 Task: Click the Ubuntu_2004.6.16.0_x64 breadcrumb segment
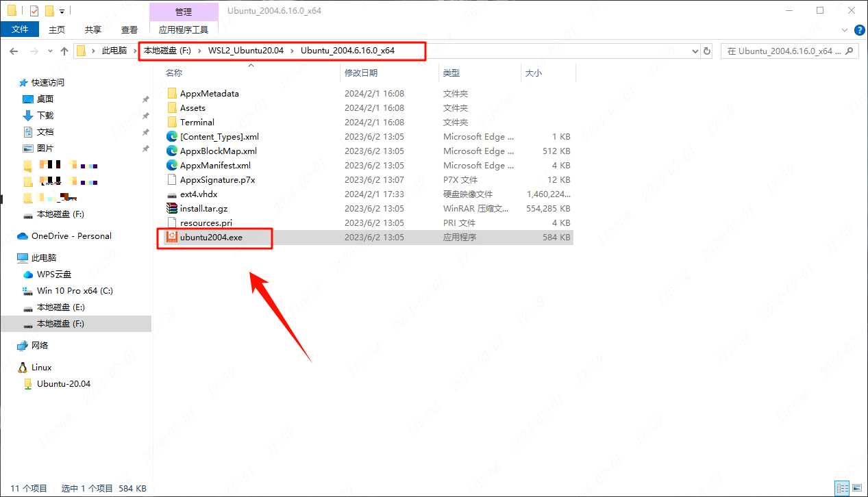(x=347, y=51)
